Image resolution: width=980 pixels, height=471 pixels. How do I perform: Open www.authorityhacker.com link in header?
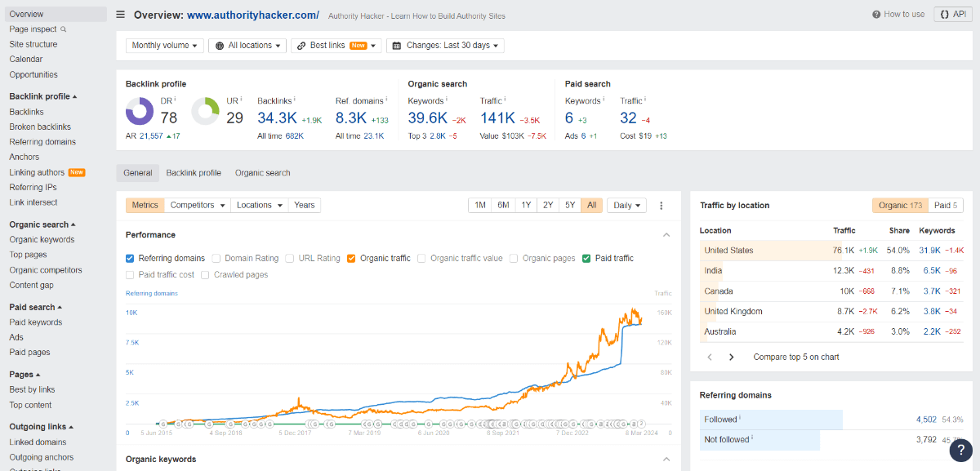pyautogui.click(x=253, y=15)
